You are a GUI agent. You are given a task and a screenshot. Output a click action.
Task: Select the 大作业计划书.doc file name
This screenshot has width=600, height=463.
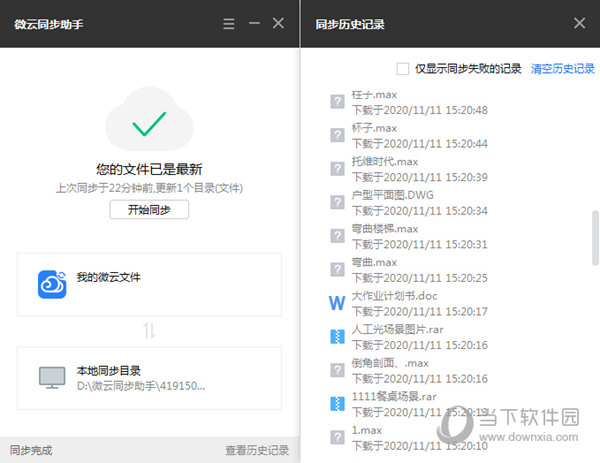click(x=395, y=296)
